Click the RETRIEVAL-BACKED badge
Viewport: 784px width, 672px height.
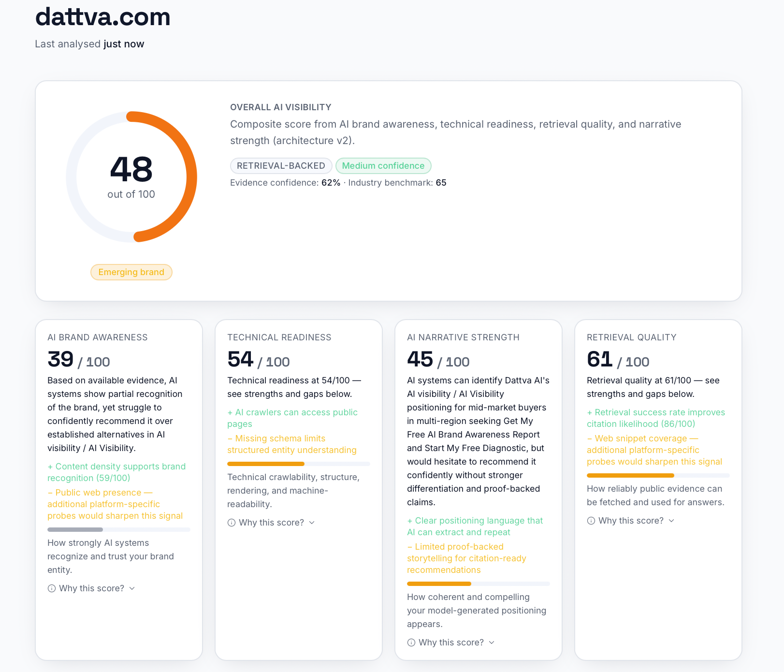click(x=281, y=166)
